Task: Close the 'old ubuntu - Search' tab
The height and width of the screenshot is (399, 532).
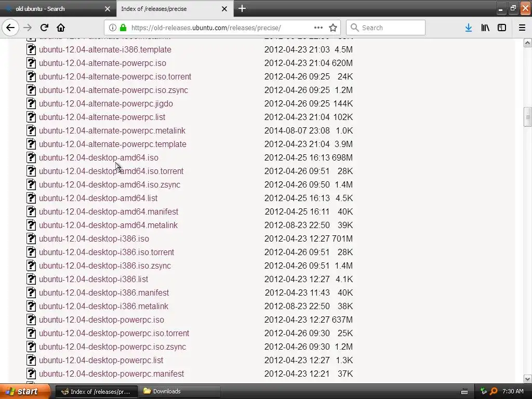Action: tap(108, 9)
